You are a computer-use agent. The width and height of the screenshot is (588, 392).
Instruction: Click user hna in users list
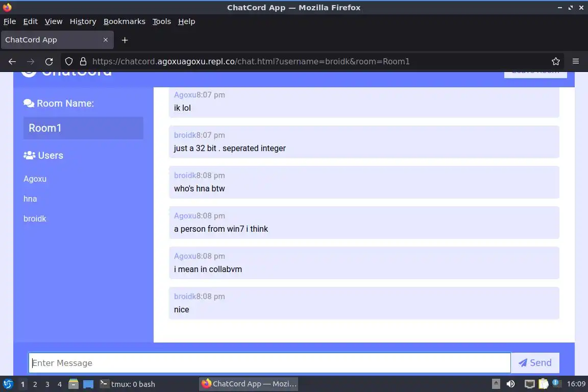pyautogui.click(x=30, y=199)
